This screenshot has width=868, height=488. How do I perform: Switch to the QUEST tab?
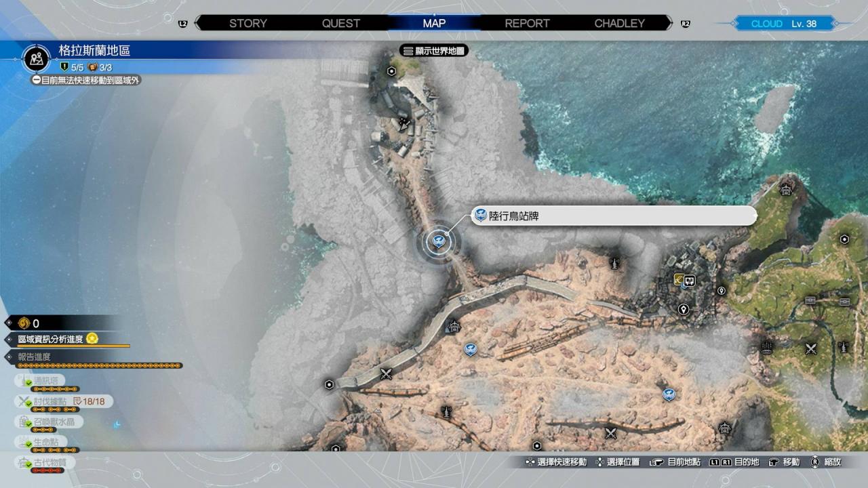340,23
